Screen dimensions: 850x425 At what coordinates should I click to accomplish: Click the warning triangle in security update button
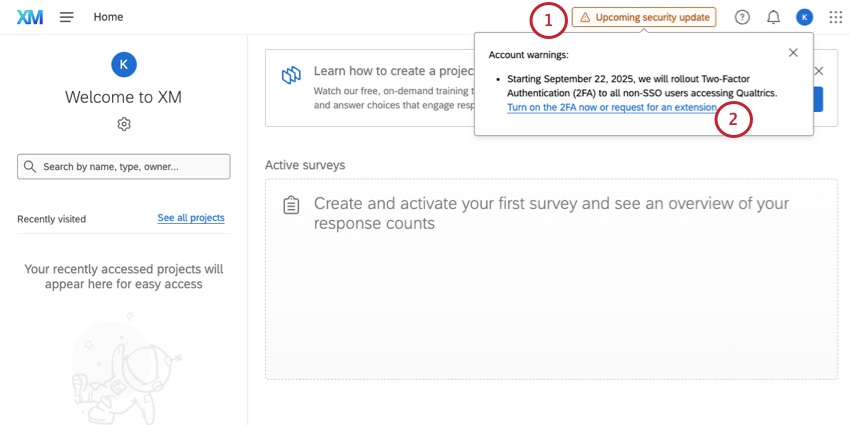click(585, 17)
